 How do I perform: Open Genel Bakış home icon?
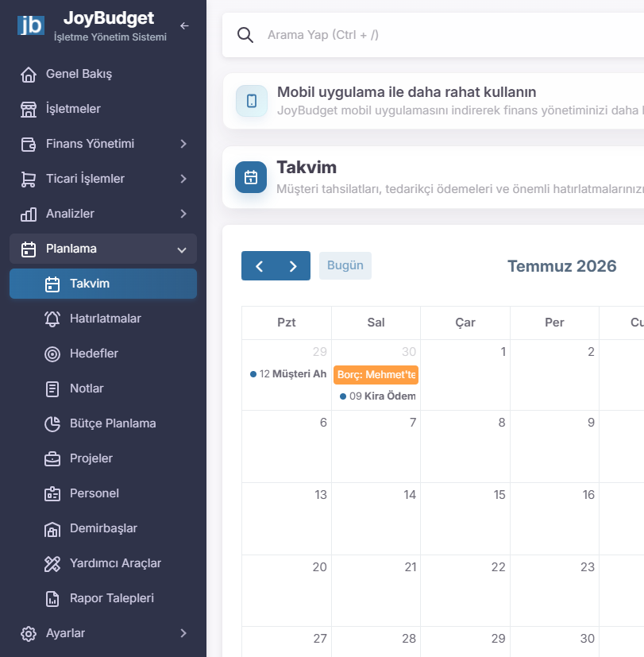tap(29, 74)
